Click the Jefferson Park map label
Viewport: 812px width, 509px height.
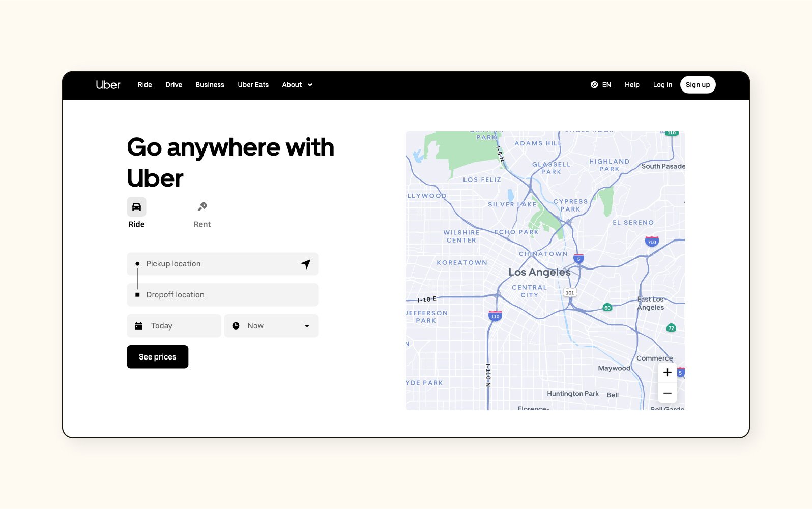pos(427,317)
